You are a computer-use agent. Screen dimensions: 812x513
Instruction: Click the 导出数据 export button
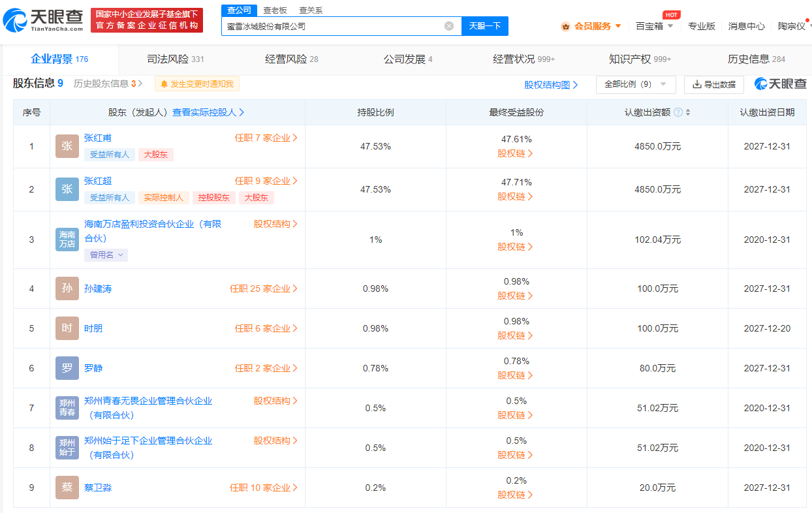click(714, 84)
